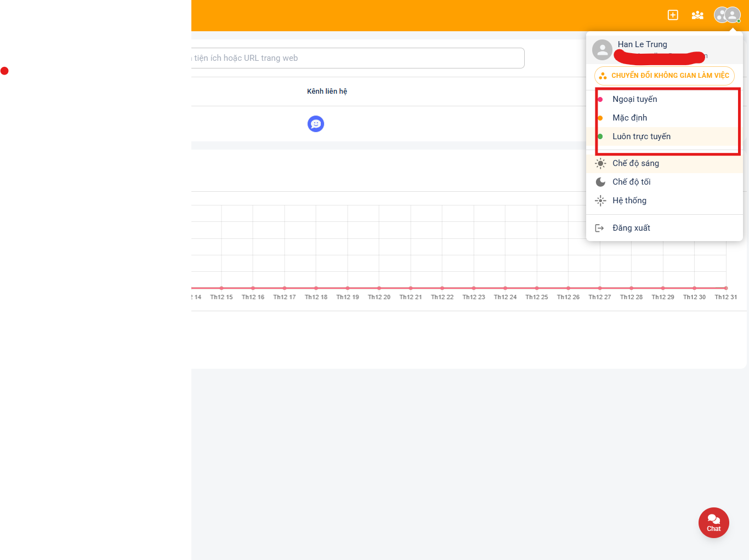
Task: Set status to Ngoại tuyến
Action: [634, 99]
